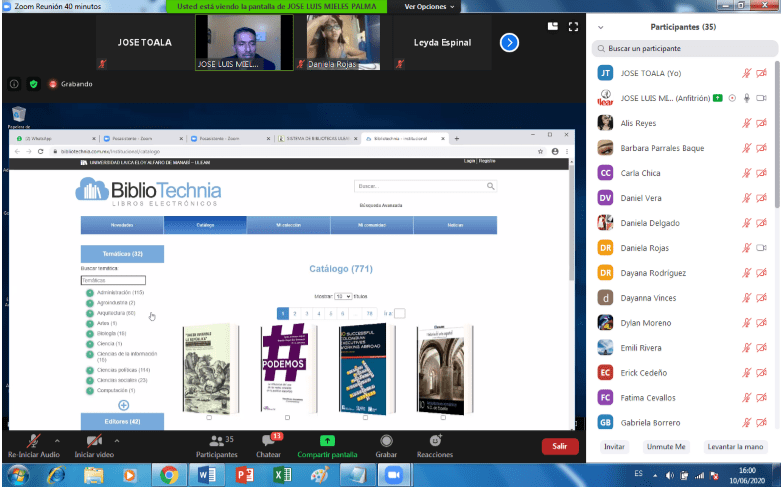The height and width of the screenshot is (487, 782).
Task: Open Google Chrome from the taskbar
Action: 169,475
